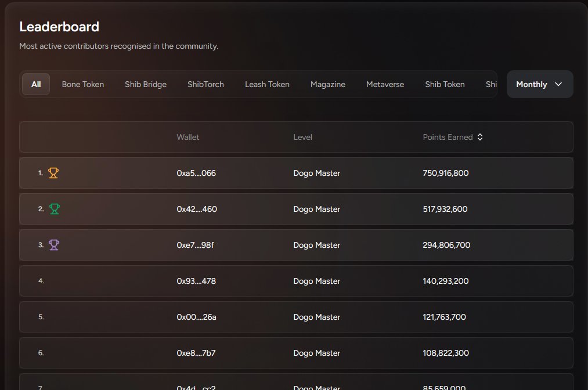
Task: Select the Leash Token tab
Action: click(267, 84)
